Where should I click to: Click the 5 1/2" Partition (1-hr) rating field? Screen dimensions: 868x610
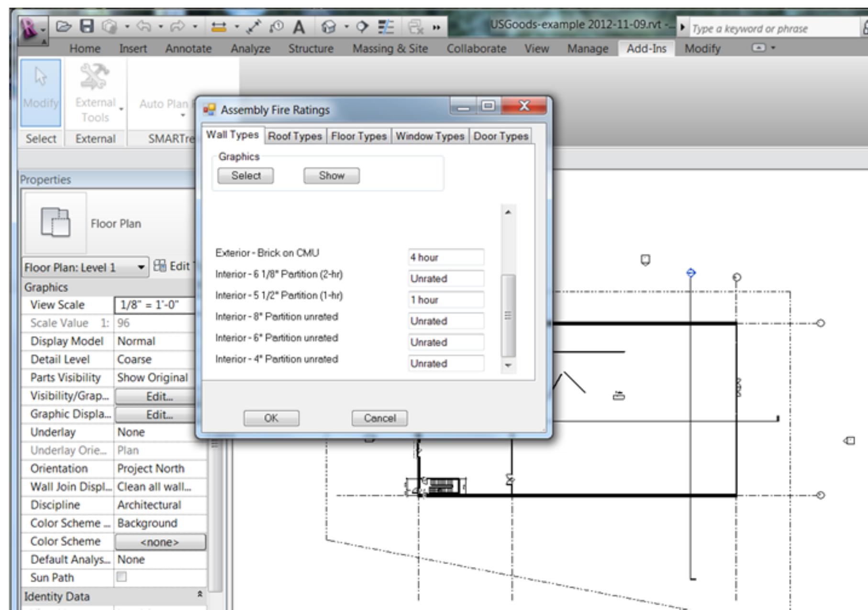(x=446, y=299)
